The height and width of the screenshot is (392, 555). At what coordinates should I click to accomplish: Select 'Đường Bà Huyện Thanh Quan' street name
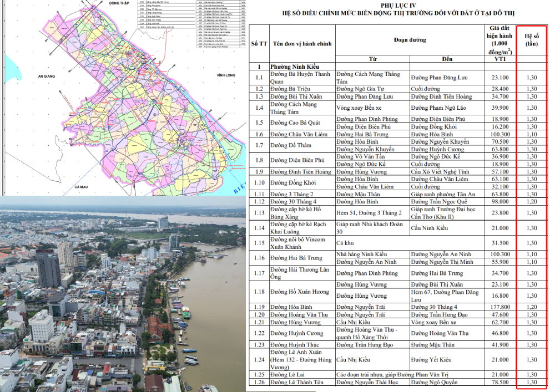tap(300, 78)
